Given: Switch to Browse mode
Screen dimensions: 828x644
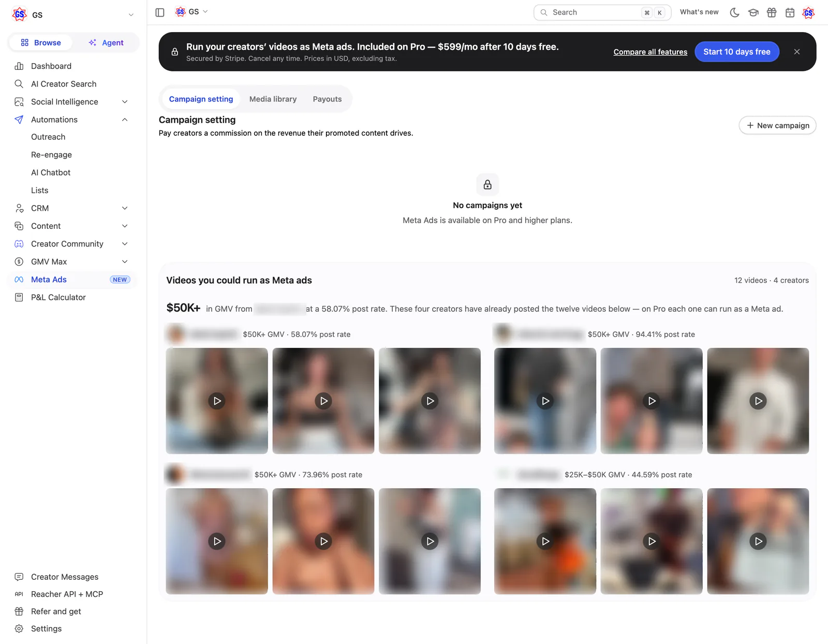Looking at the screenshot, I should tap(40, 42).
